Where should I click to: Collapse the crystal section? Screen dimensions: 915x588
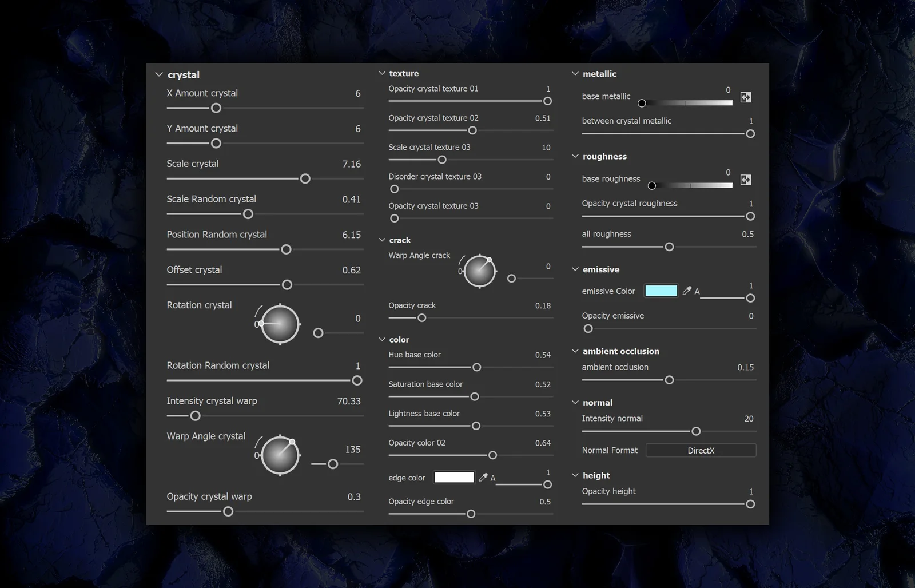159,74
